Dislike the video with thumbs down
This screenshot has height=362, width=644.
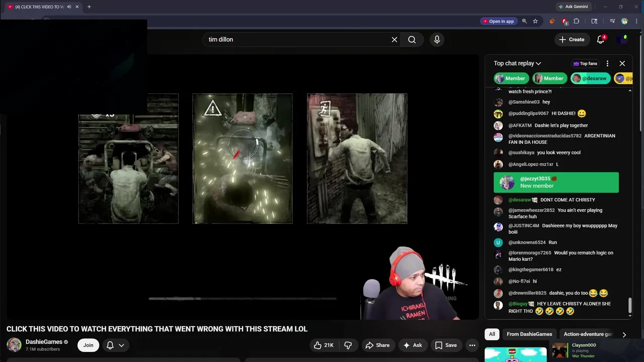click(348, 345)
